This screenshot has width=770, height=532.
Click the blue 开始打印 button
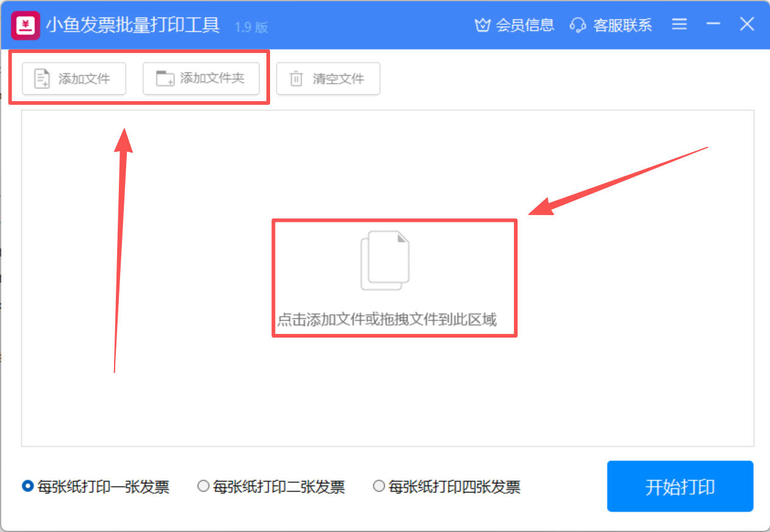pos(680,486)
